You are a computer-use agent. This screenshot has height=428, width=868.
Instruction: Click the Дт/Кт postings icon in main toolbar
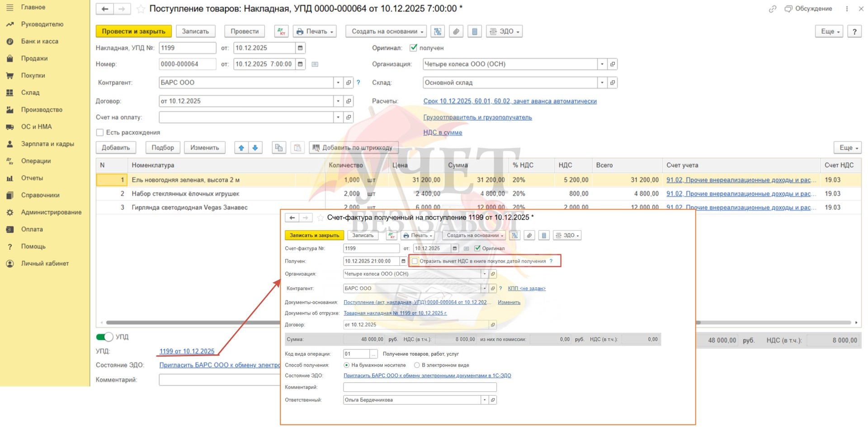[x=281, y=31]
